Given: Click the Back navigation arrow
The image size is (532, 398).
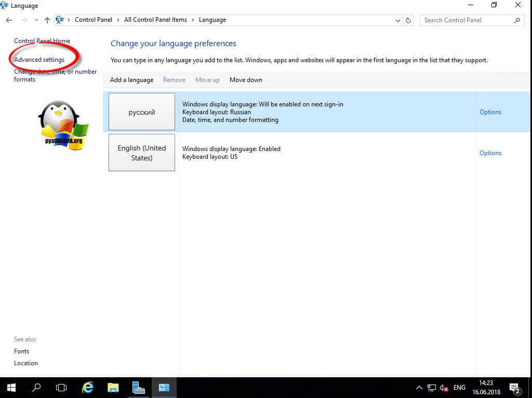Looking at the screenshot, I should (9, 20).
